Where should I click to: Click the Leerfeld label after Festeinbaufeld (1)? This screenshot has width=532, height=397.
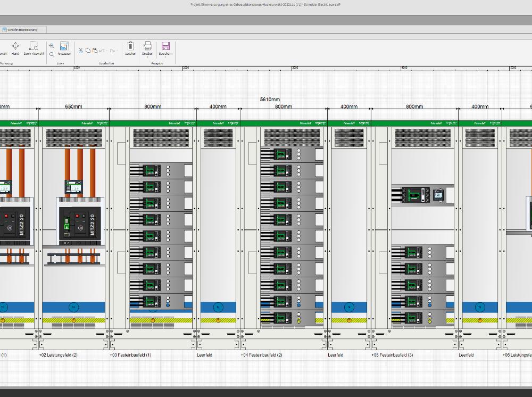click(x=205, y=355)
